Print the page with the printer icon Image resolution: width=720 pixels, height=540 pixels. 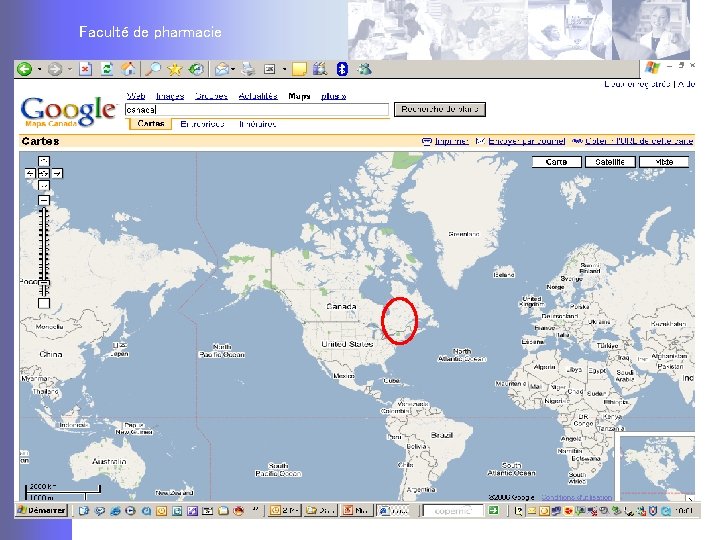[248, 69]
